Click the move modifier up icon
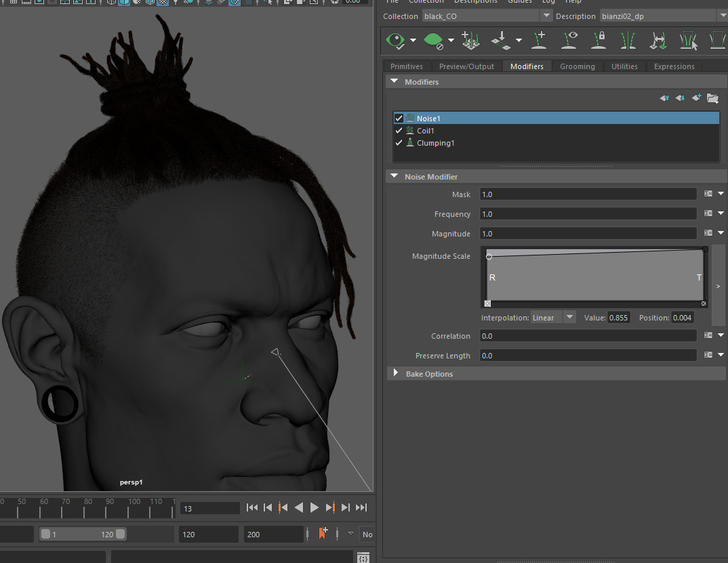 (664, 98)
